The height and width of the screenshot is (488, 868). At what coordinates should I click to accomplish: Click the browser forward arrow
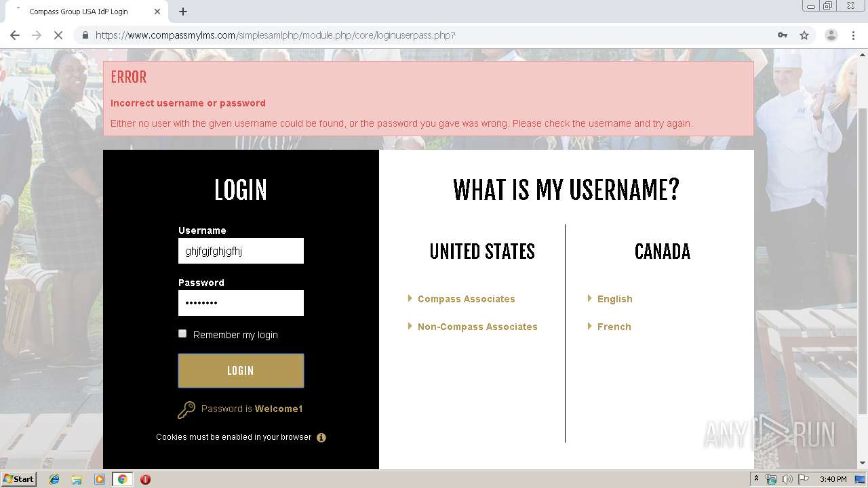coord(37,35)
